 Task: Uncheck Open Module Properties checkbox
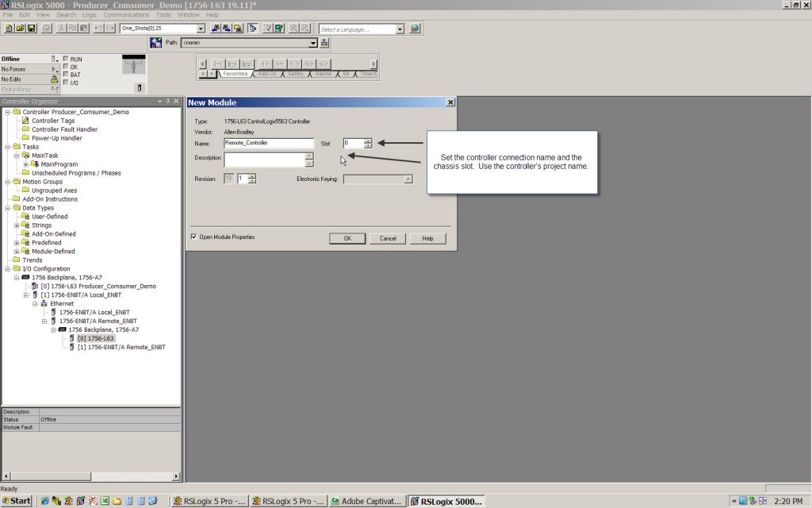click(194, 237)
